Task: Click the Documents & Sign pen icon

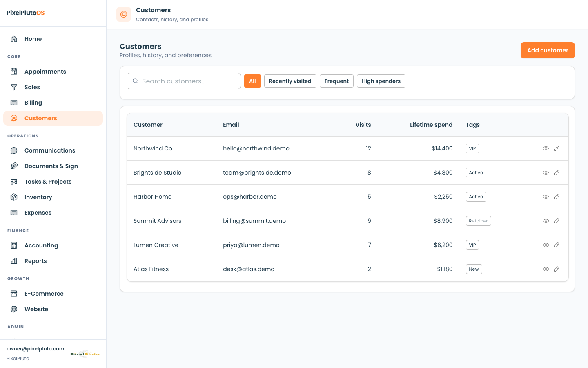Action: (14, 166)
